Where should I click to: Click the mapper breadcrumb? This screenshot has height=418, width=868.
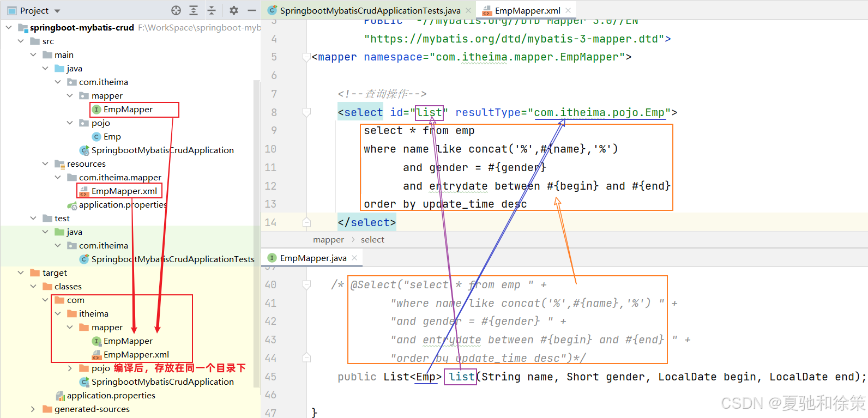[328, 239]
